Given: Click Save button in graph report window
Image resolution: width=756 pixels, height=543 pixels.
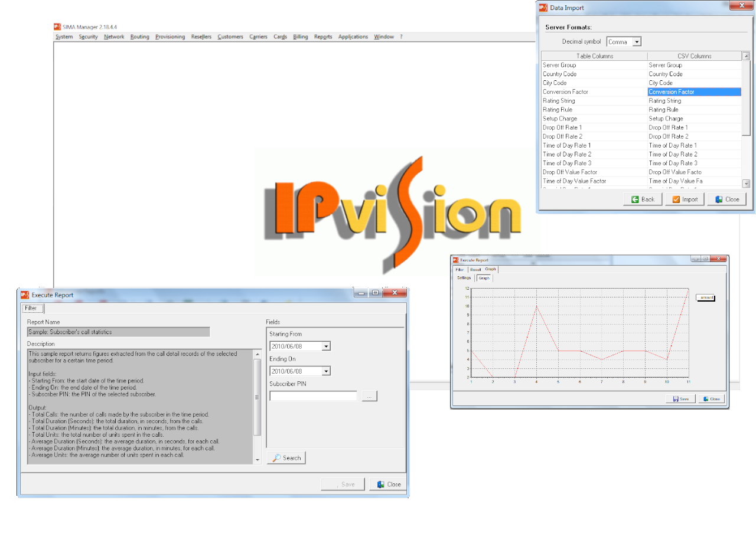Looking at the screenshot, I should click(680, 399).
